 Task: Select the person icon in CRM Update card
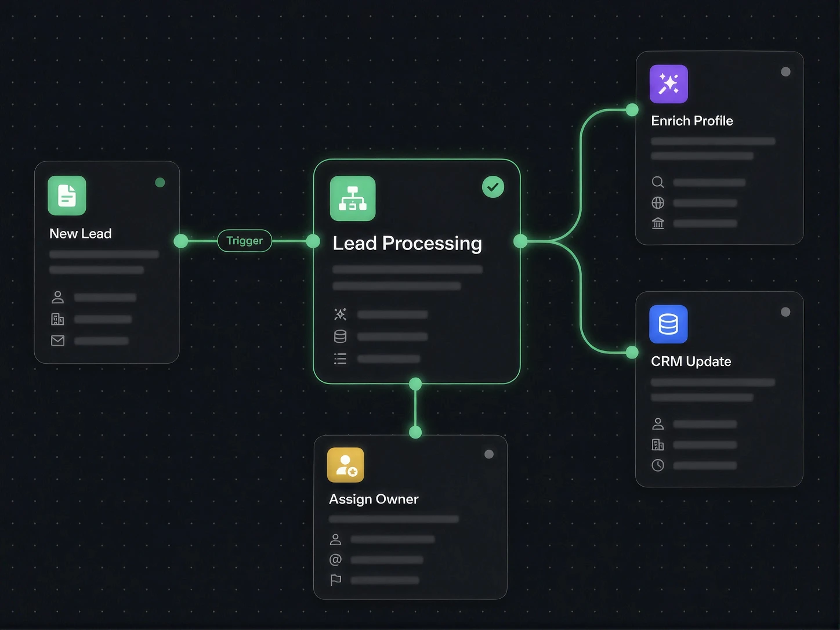coord(658,424)
